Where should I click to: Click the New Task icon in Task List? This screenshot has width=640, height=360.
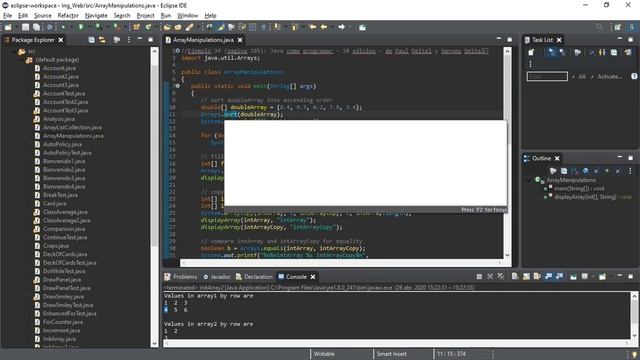coord(531,52)
